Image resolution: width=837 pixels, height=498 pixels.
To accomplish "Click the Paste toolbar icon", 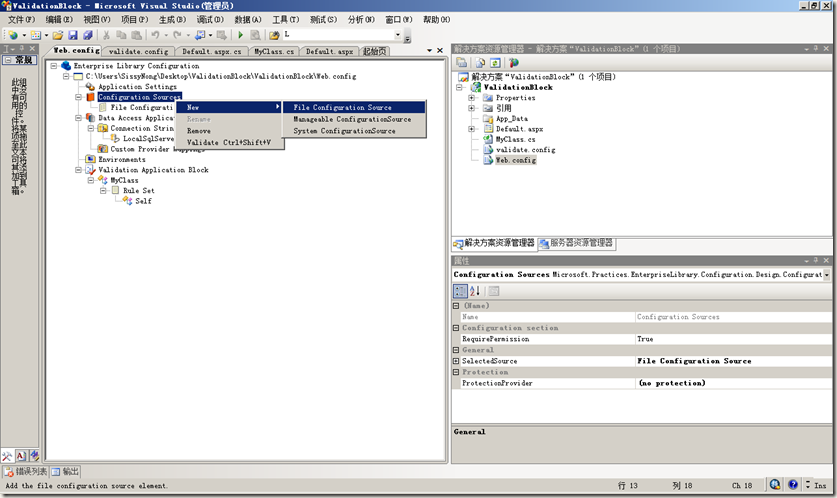I will (x=137, y=35).
